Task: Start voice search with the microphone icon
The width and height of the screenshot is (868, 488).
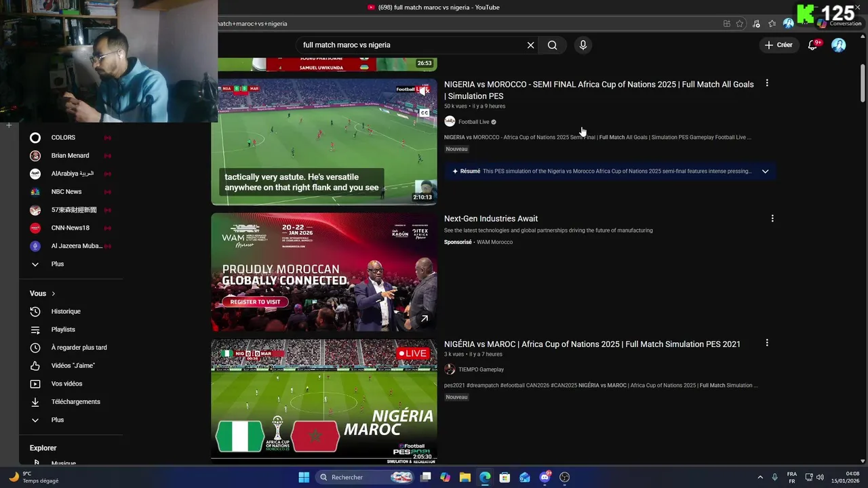Action: (x=583, y=45)
